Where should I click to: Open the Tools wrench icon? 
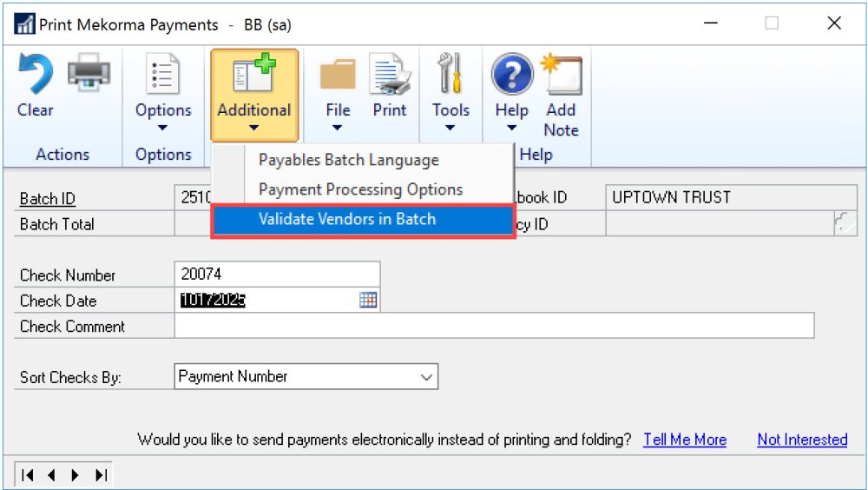[450, 73]
